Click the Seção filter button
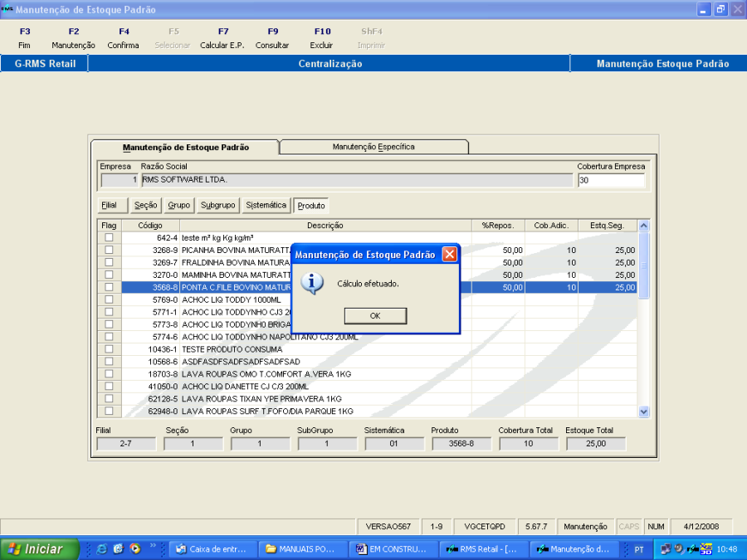 146,205
